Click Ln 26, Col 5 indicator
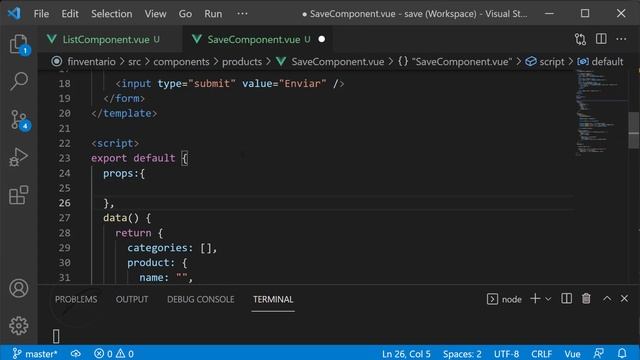Screen dimensions: 640x360 click(x=406, y=353)
